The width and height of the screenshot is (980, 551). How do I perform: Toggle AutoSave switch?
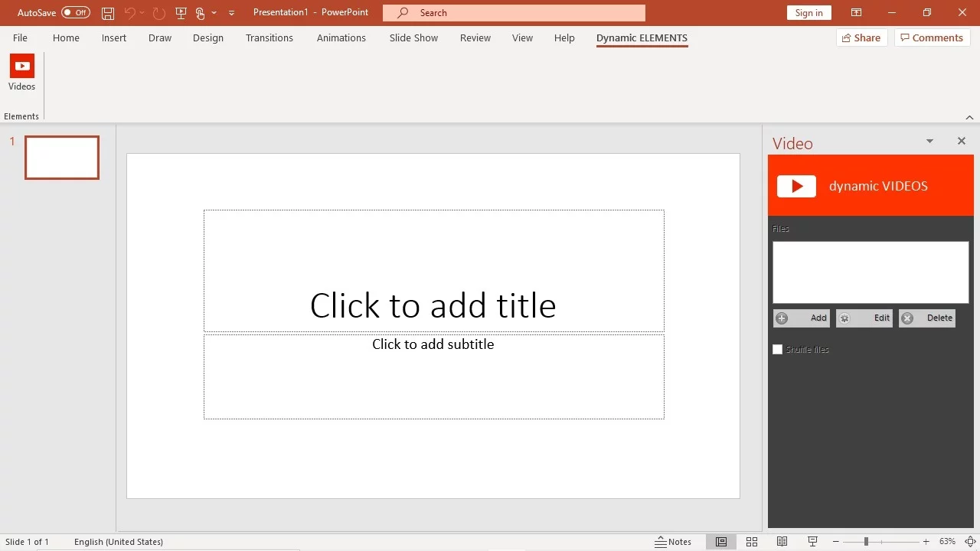tap(76, 13)
